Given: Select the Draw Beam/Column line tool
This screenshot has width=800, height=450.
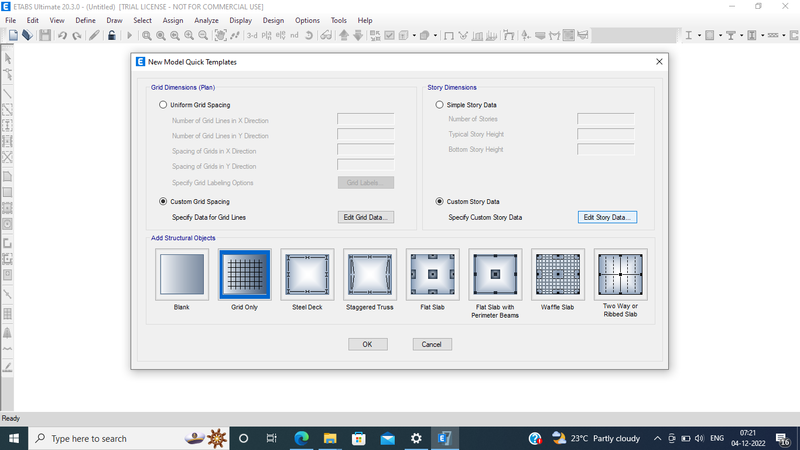Looking at the screenshot, I should 8,94.
